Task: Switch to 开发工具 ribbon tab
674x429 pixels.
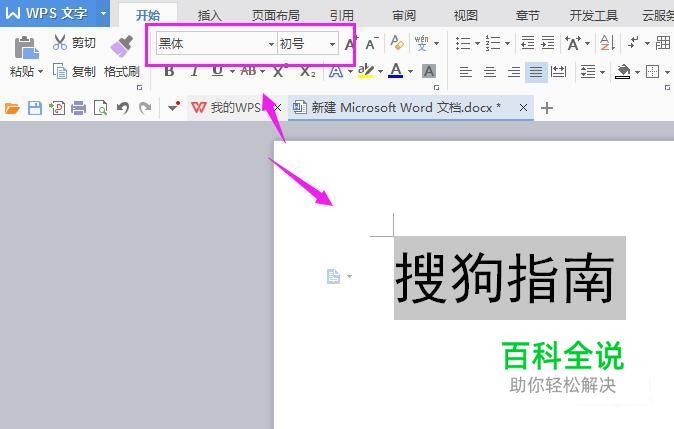Action: tap(594, 15)
